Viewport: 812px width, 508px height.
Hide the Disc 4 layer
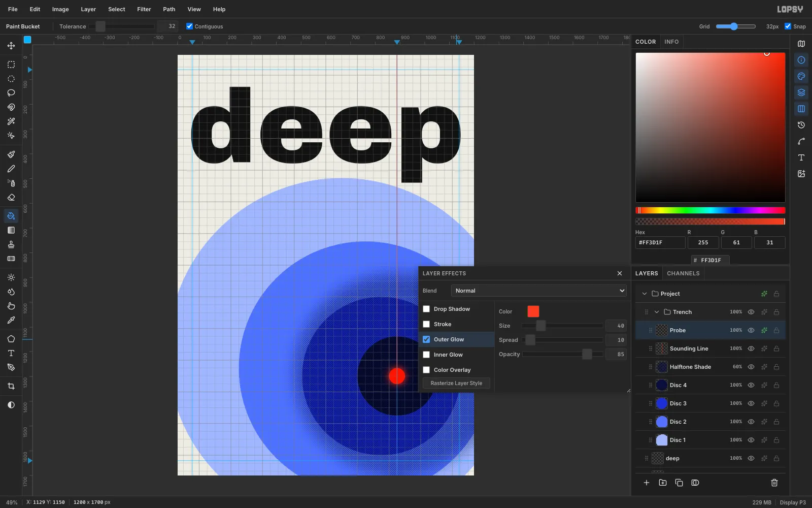751,385
